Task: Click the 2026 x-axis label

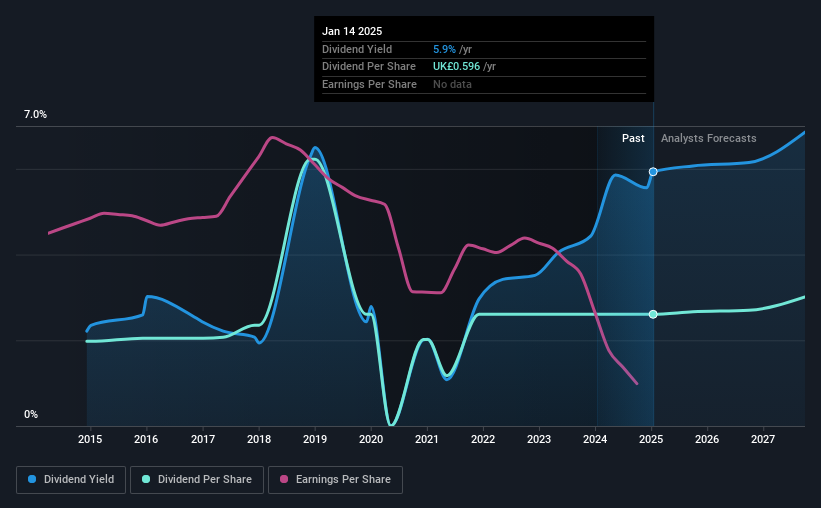Action: click(707, 439)
